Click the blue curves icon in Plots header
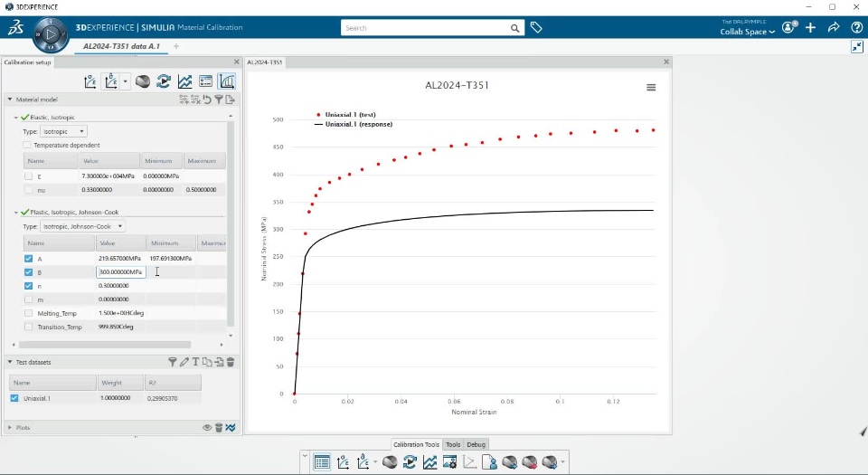 pos(231,427)
